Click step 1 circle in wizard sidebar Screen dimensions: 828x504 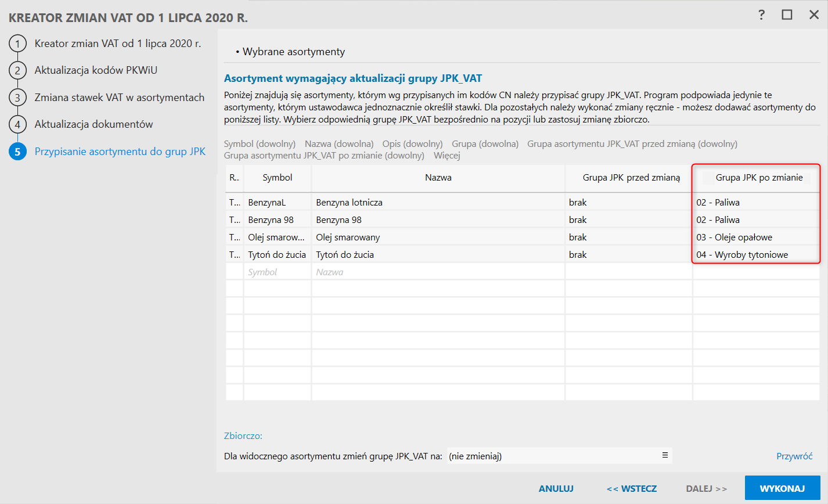tap(17, 44)
